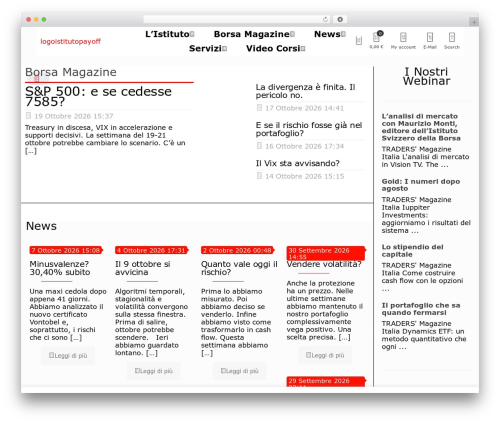Open article La divergenza è finita
The image size is (500, 423).
click(x=305, y=91)
